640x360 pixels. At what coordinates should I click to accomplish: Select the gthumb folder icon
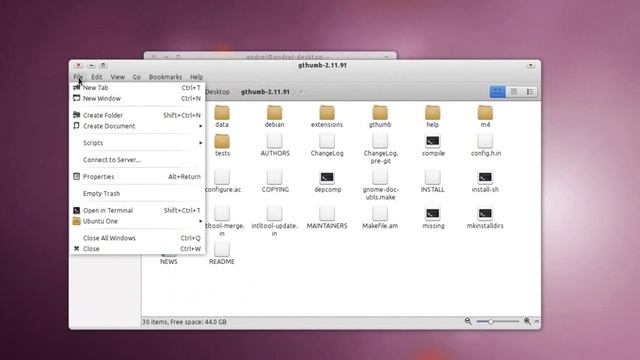click(380, 112)
